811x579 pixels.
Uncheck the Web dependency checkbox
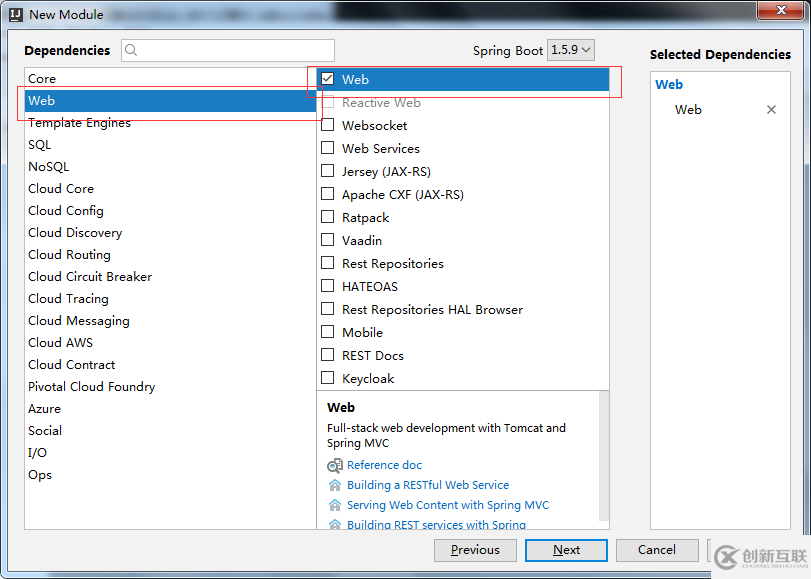tap(327, 79)
